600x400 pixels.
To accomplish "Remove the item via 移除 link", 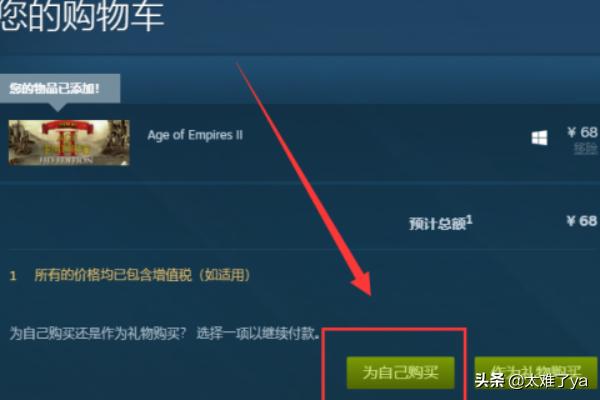I will click(586, 148).
